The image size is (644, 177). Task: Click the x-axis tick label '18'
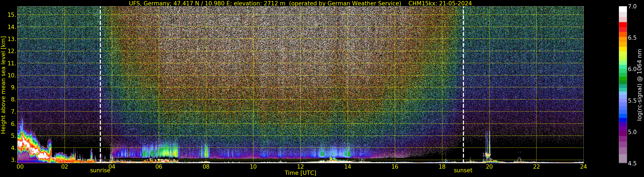pyautogui.click(x=442, y=166)
